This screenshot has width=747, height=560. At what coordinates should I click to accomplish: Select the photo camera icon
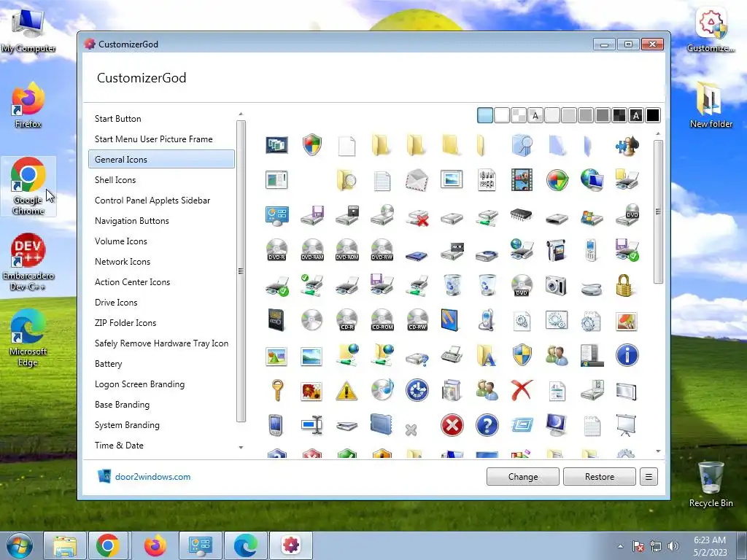tap(557, 285)
